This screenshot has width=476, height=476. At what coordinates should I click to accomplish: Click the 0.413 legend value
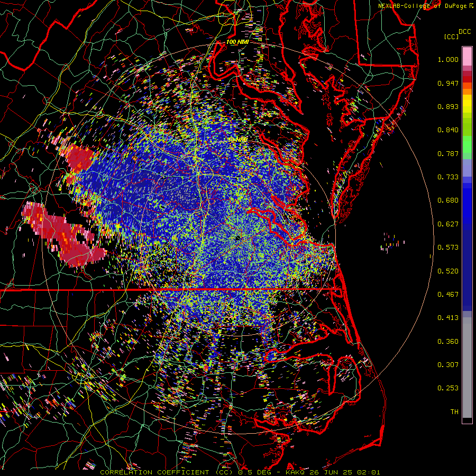(x=448, y=318)
